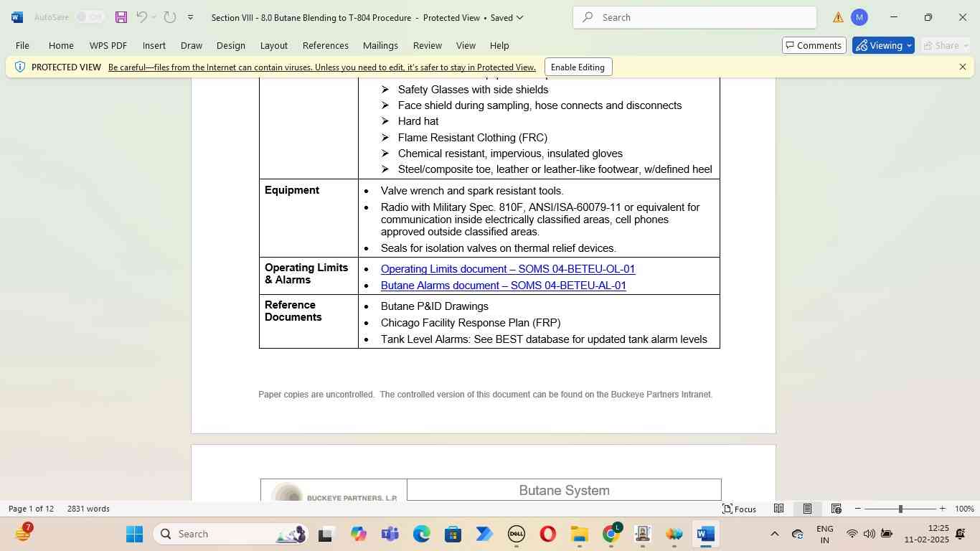Click 'Hard hat' list item text
Image resolution: width=980 pixels, height=551 pixels.
pos(418,121)
